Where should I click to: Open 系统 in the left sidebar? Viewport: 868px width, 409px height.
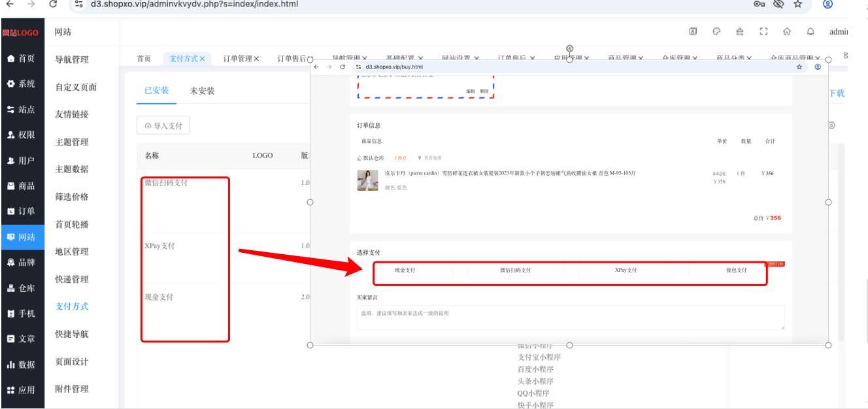pyautogui.click(x=22, y=84)
